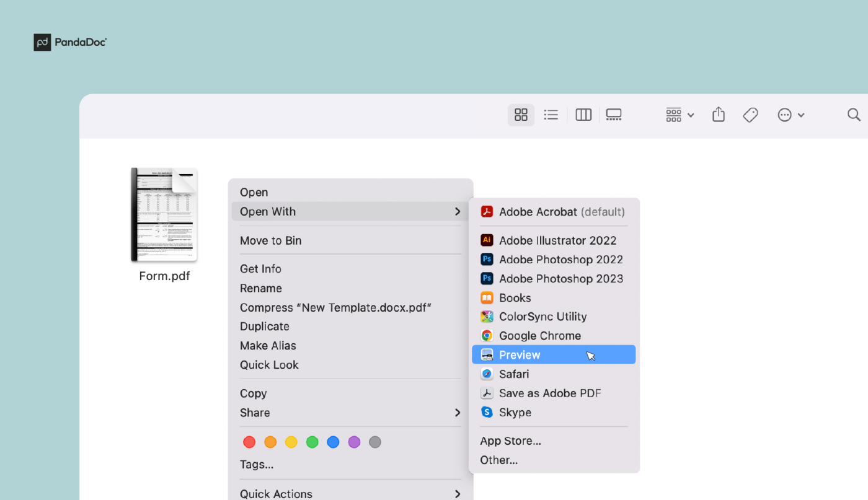Image resolution: width=868 pixels, height=500 pixels.
Task: Click Tags… in the context menu
Action: tap(257, 465)
